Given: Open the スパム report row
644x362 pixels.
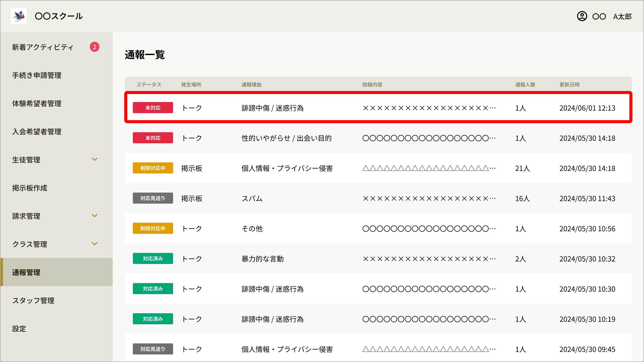Looking at the screenshot, I should click(378, 198).
